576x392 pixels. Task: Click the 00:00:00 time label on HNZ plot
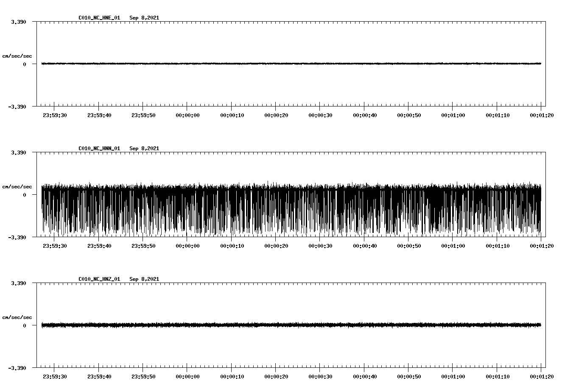(187, 376)
